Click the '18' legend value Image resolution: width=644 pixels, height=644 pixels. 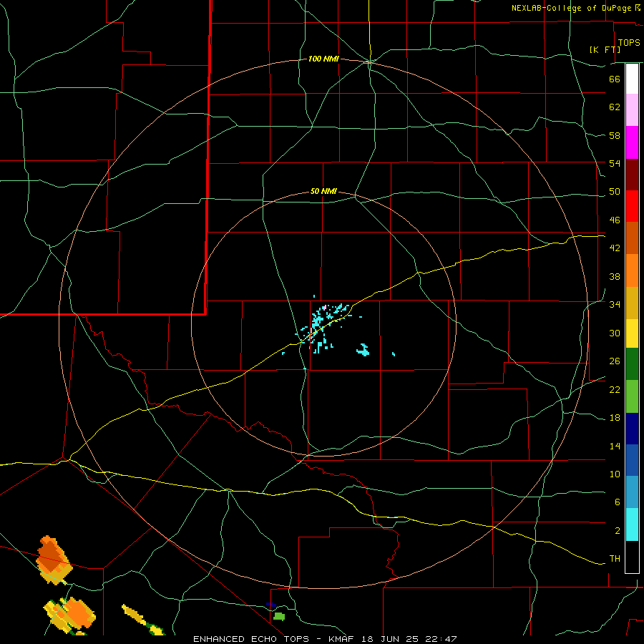pos(615,418)
